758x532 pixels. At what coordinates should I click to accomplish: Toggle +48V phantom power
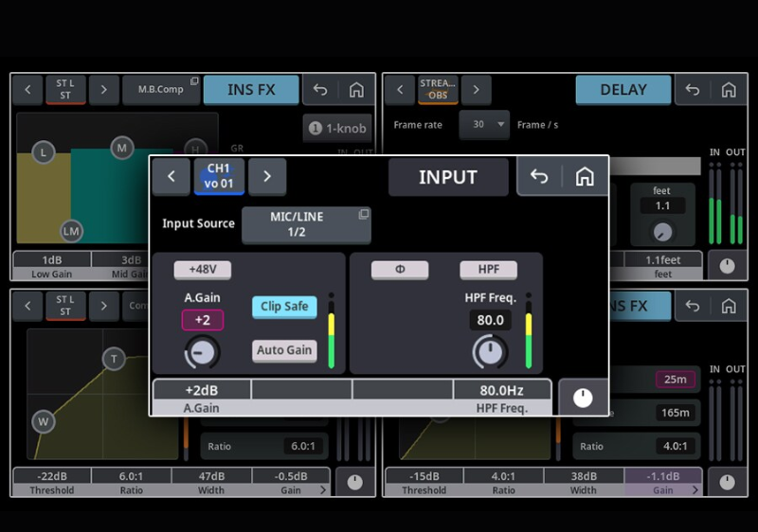[203, 270]
